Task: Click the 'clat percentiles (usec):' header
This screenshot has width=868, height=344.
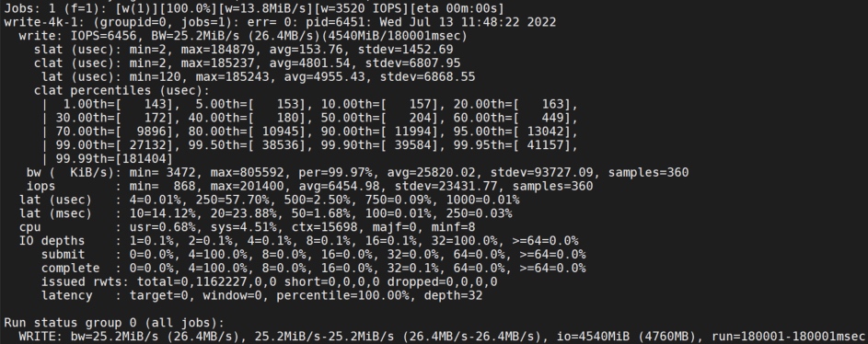Action: pos(122,90)
